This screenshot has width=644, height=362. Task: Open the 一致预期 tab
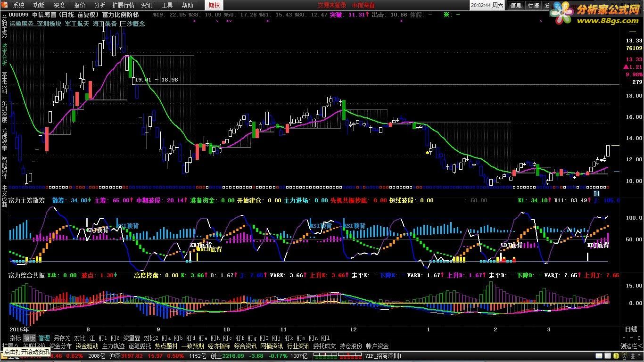[x=192, y=346]
